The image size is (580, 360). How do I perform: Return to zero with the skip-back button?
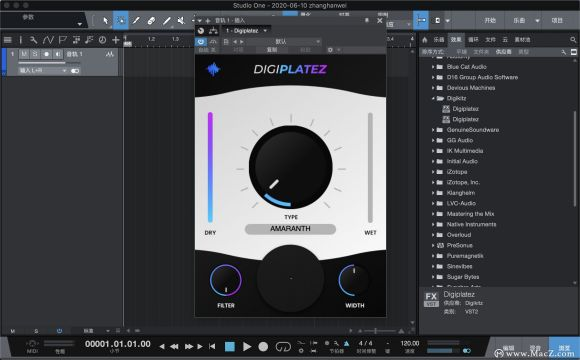212,347
